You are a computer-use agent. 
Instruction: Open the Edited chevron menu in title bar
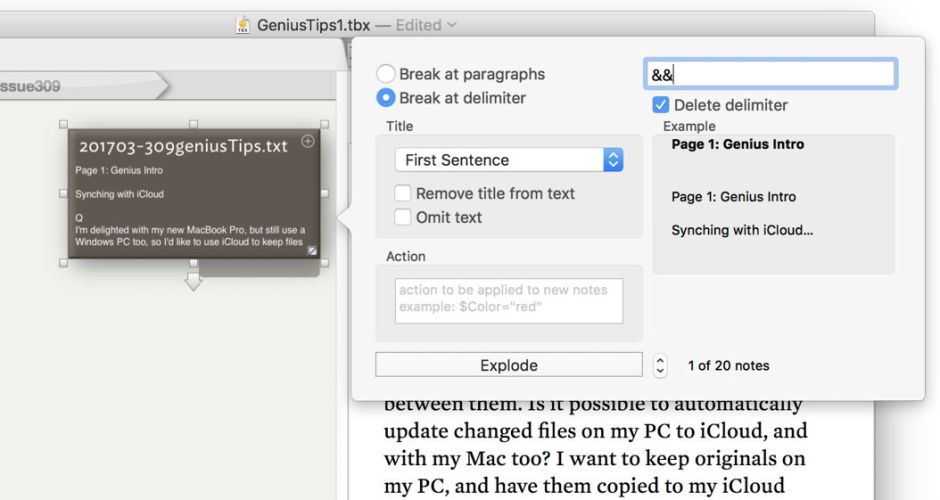[452, 24]
